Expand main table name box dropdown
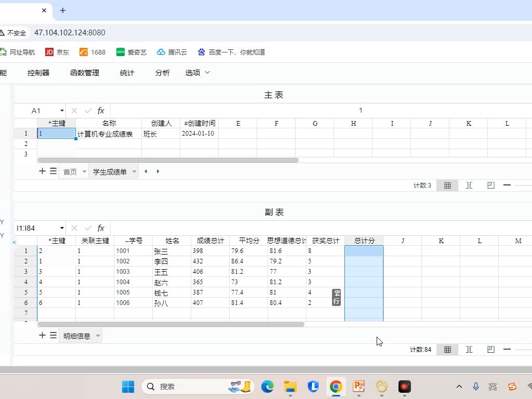The image size is (532, 399). coord(62,111)
